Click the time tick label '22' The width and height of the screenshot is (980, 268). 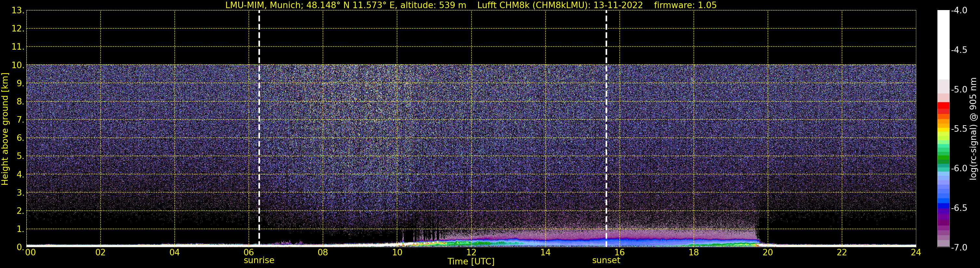pos(842,252)
